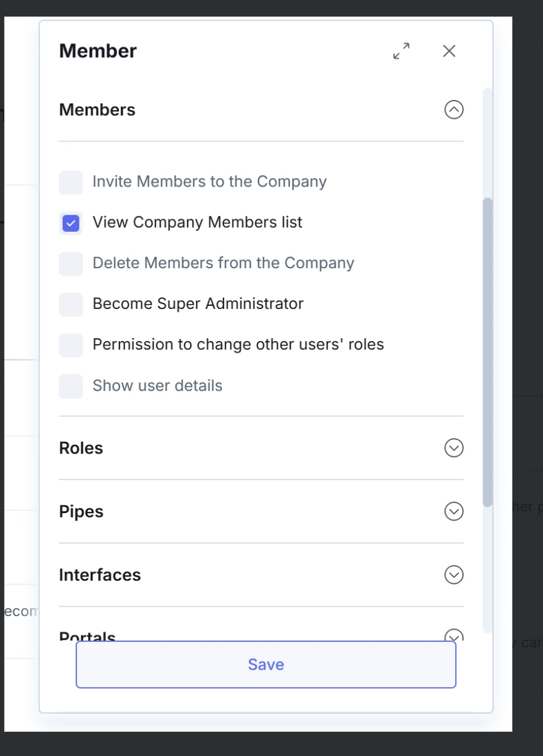Click the Member dialog title text
This screenshot has width=543, height=756.
pyautogui.click(x=98, y=51)
